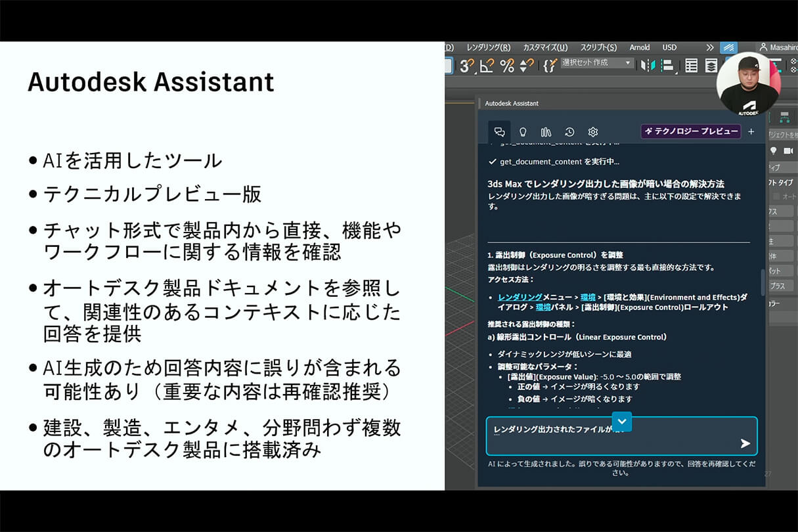This screenshot has height=532, width=798.
Task: Click title '3ds Max でレンダリング出力した画像が暗い場合の解決方法'
Action: (x=606, y=184)
